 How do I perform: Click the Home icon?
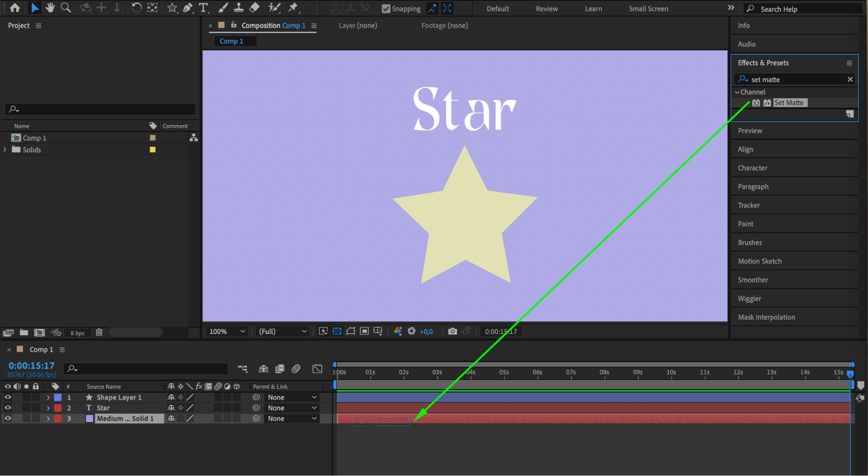click(15, 7)
